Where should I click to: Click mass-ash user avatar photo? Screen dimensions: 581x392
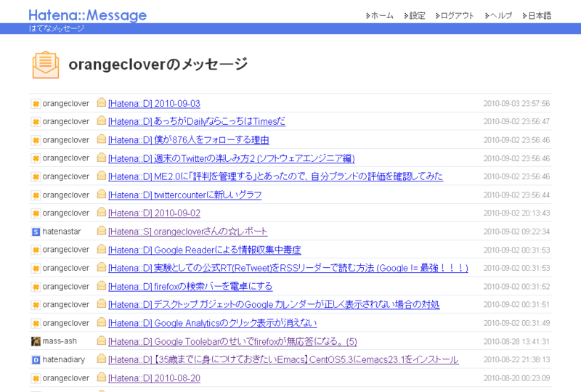pos(36,341)
